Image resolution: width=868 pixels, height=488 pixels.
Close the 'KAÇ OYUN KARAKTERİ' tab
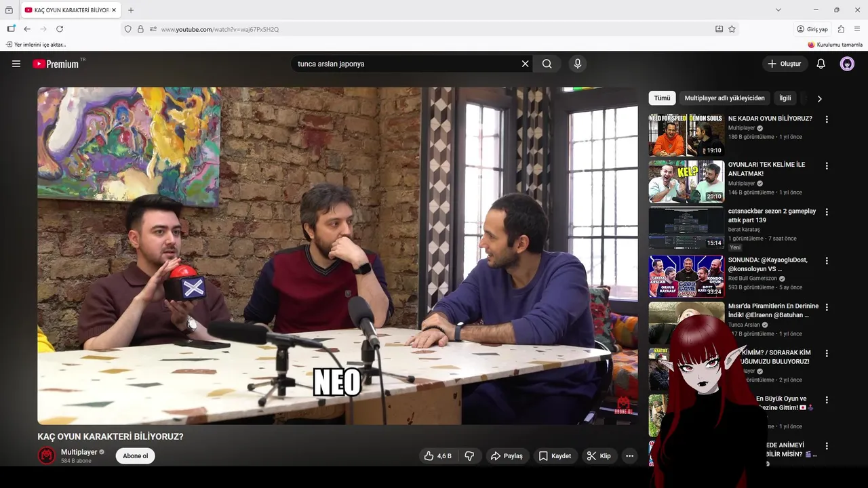[x=114, y=10]
